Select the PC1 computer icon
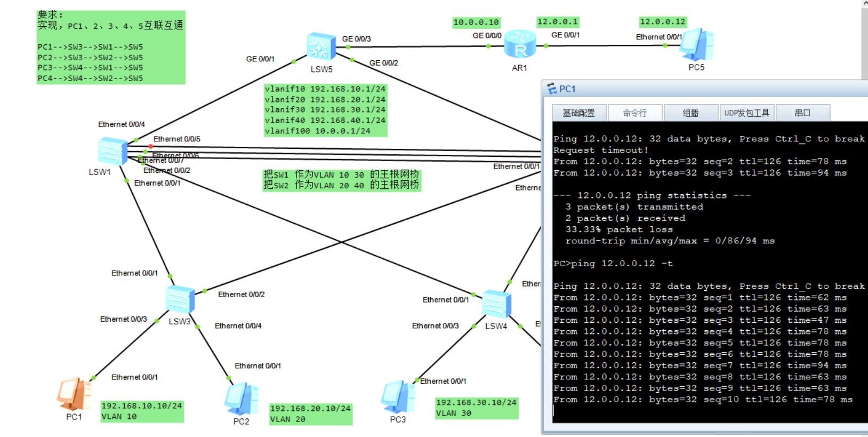This screenshot has width=868, height=437. pyautogui.click(x=74, y=394)
